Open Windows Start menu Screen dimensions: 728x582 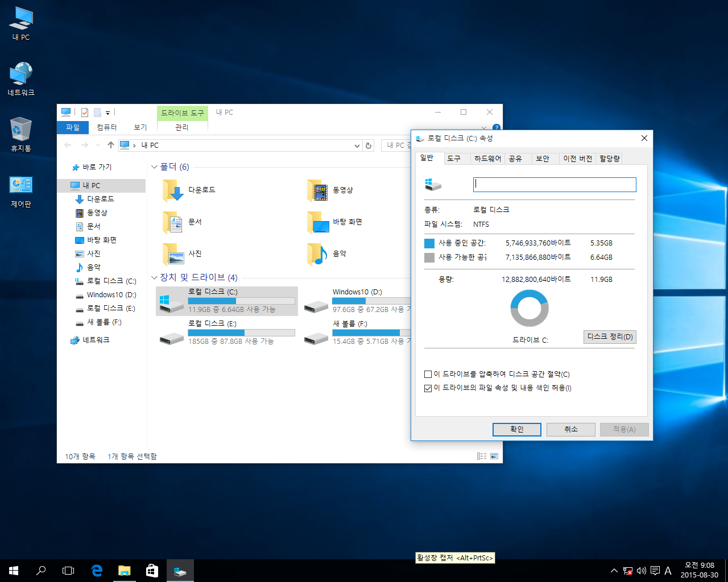(14, 571)
